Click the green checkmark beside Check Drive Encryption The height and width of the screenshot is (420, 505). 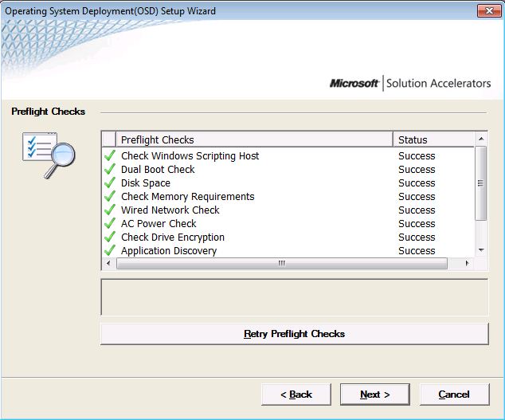click(x=110, y=237)
